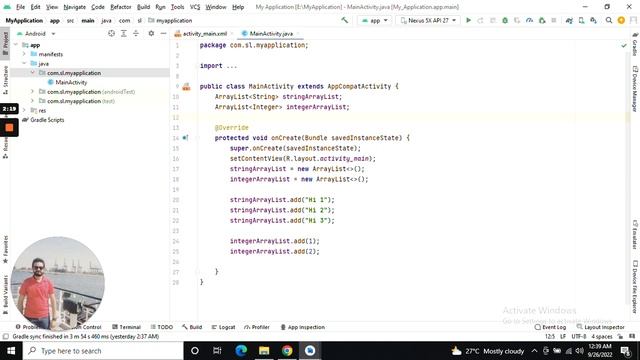The height and width of the screenshot is (360, 640).
Task: Open File Explorer from the taskbar
Action: coord(264,351)
